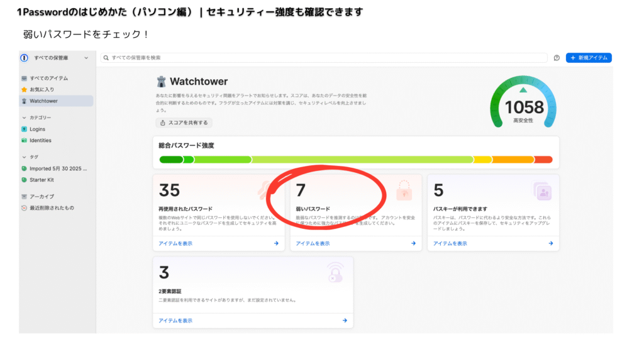Image resolution: width=644 pixels, height=362 pixels.
Task: Click the 高安全性 label under the score
Action: coord(523,121)
